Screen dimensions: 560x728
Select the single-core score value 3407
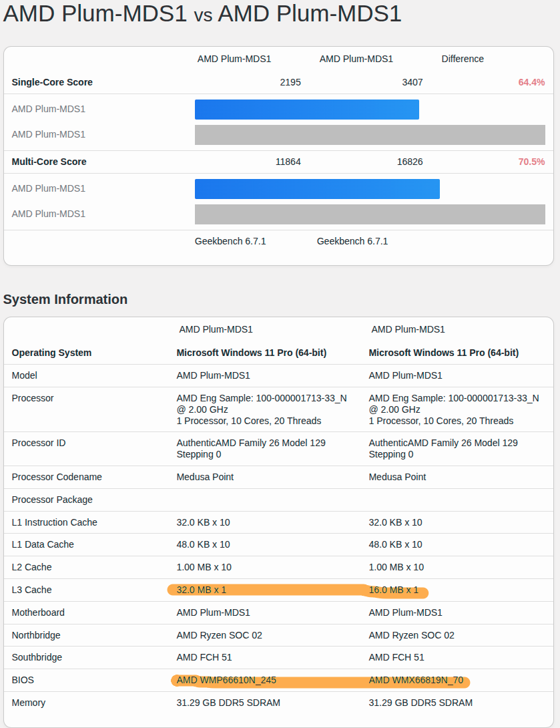(x=412, y=82)
